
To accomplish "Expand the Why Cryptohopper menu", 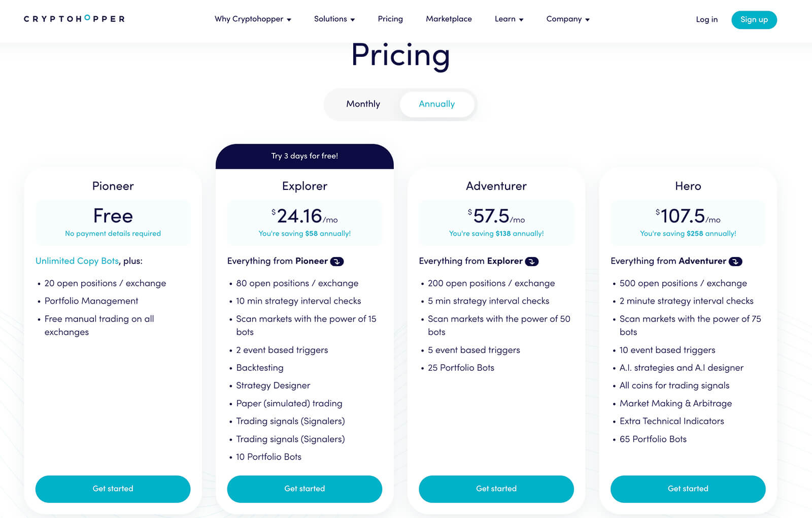I will click(x=253, y=19).
